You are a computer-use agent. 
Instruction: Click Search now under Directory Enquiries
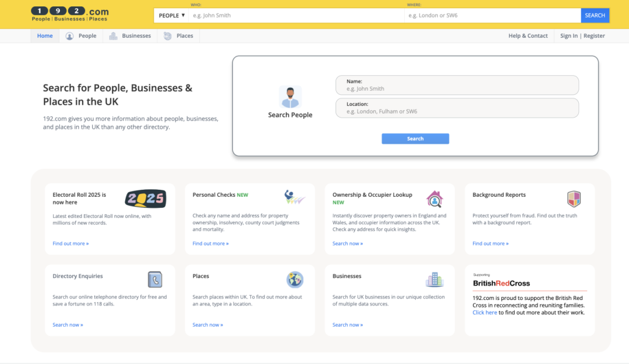click(x=68, y=325)
